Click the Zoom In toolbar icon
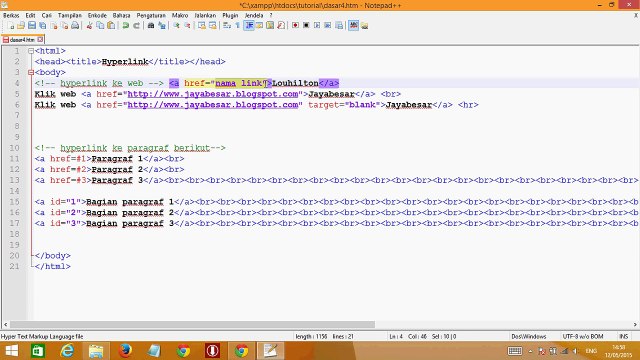The image size is (640, 360). pos(176,25)
